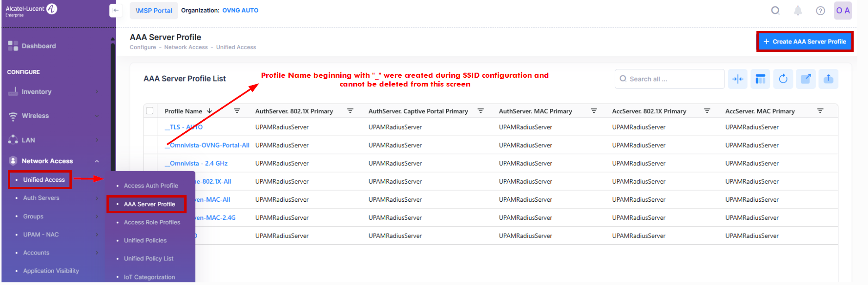
Task: Select Access Role Profiles submenu item
Action: tap(152, 222)
